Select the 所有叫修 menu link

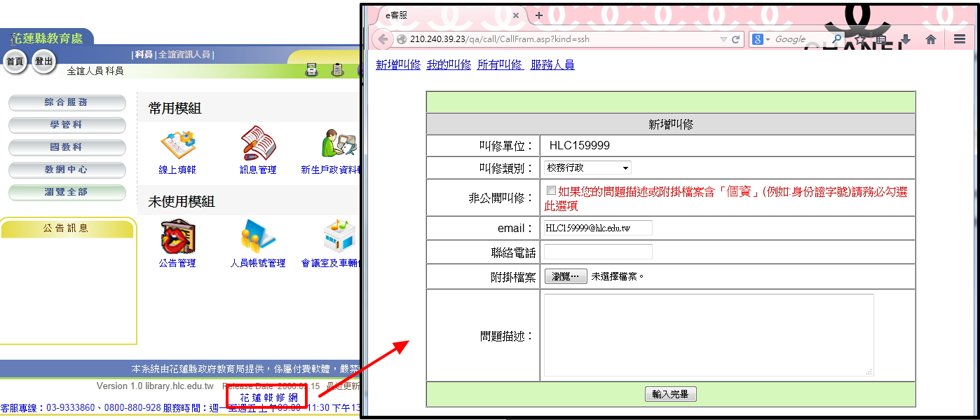pyautogui.click(x=500, y=65)
